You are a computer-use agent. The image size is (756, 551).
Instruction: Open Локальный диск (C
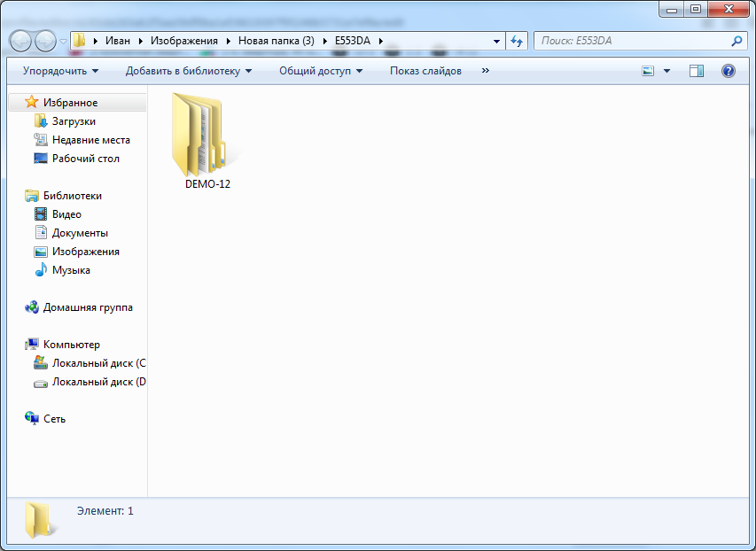[x=99, y=363]
